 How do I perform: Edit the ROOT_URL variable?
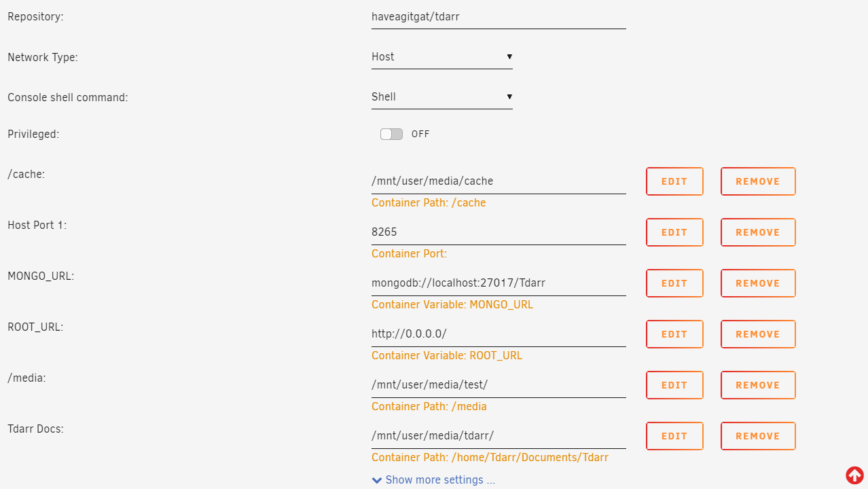674,334
